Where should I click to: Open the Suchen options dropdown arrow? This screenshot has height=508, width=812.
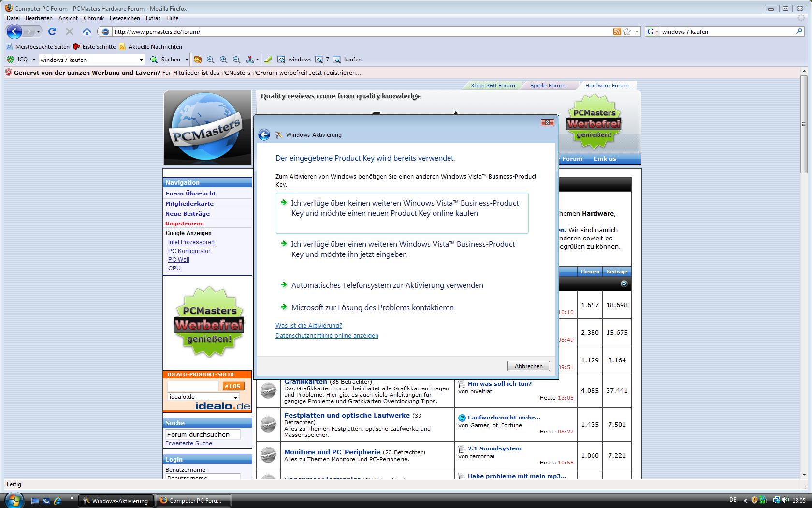(x=186, y=60)
